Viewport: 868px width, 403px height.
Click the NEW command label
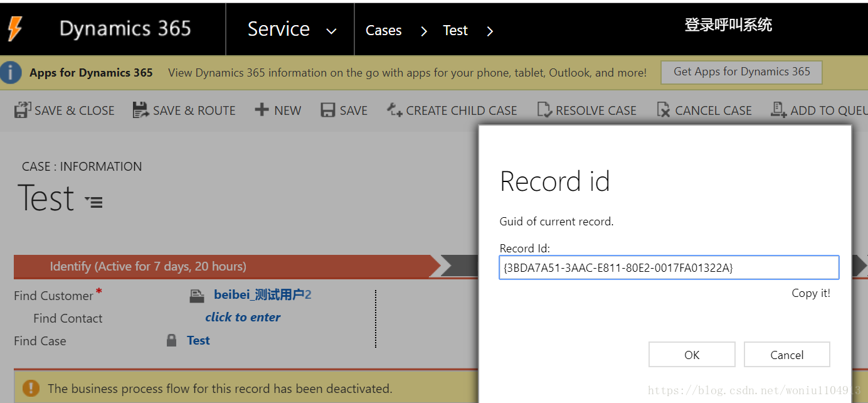coord(287,110)
